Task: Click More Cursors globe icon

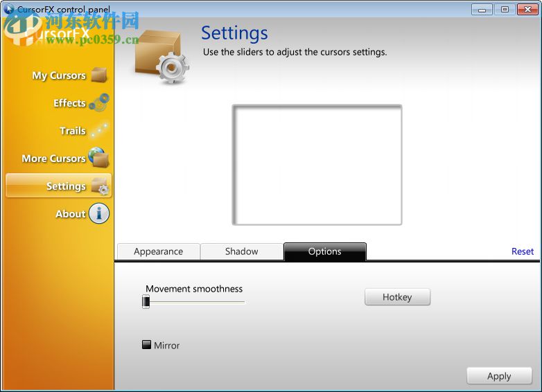Action: tap(99, 157)
